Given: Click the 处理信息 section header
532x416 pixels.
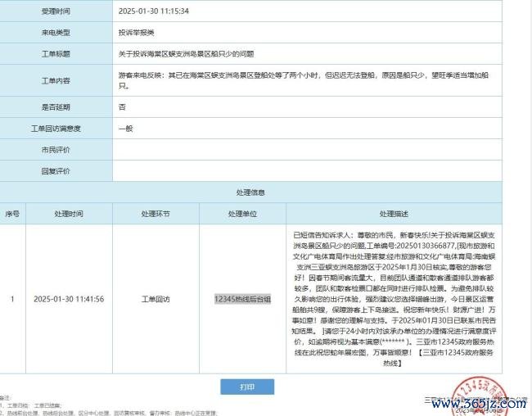Looking at the screenshot, I should click(x=250, y=192).
